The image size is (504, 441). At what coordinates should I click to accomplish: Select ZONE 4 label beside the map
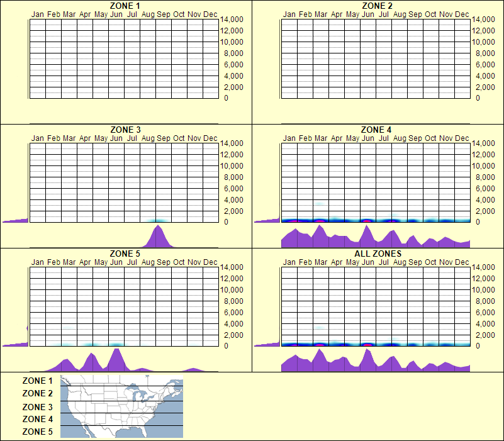[x=37, y=419]
